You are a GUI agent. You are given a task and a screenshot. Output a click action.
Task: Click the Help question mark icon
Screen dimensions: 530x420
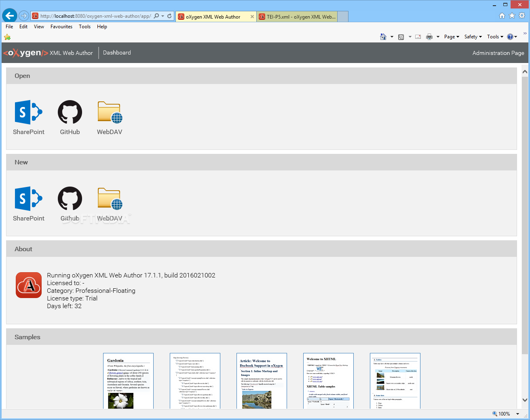click(510, 37)
